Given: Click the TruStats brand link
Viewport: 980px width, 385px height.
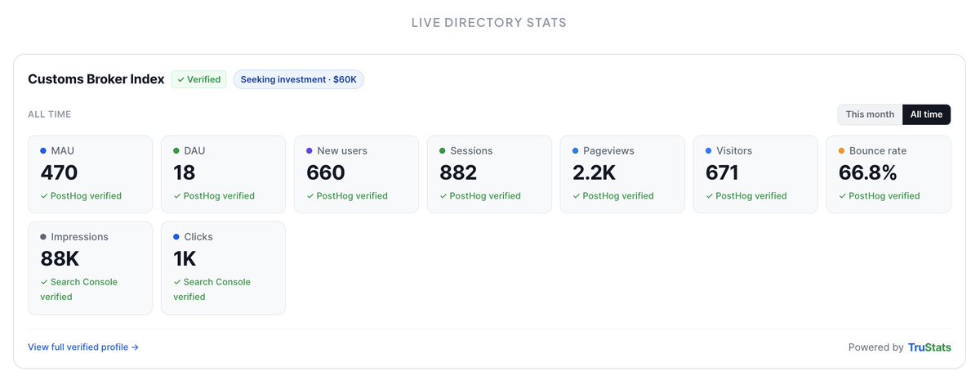Looking at the screenshot, I should pos(929,347).
